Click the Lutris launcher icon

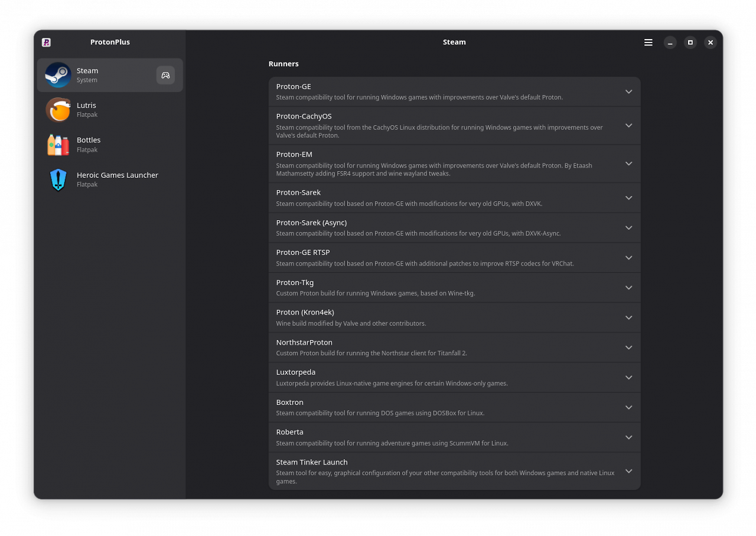point(58,110)
